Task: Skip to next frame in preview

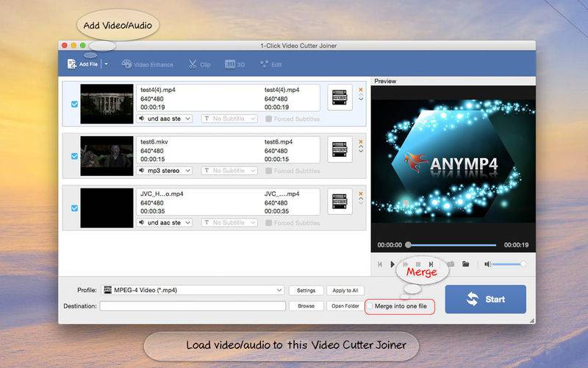Action: (x=431, y=264)
